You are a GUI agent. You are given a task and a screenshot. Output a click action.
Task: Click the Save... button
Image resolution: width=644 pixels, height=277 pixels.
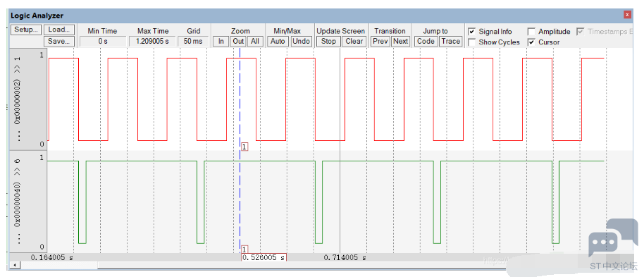point(59,41)
